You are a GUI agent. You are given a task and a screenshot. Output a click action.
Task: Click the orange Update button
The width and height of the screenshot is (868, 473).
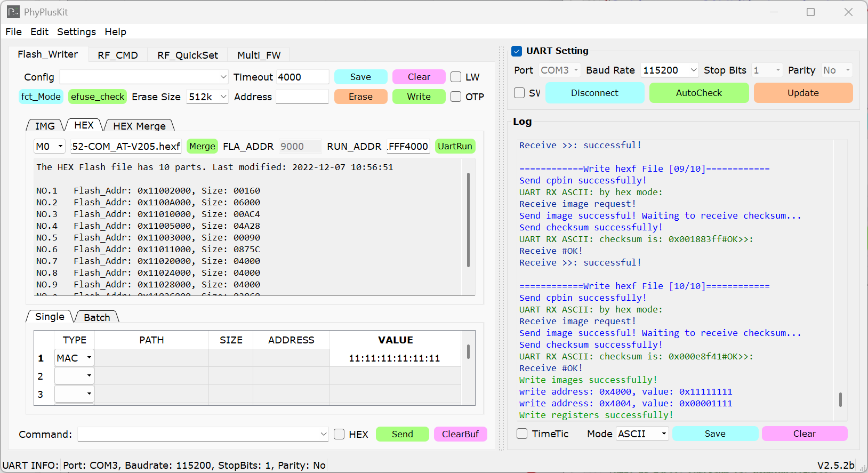click(803, 93)
